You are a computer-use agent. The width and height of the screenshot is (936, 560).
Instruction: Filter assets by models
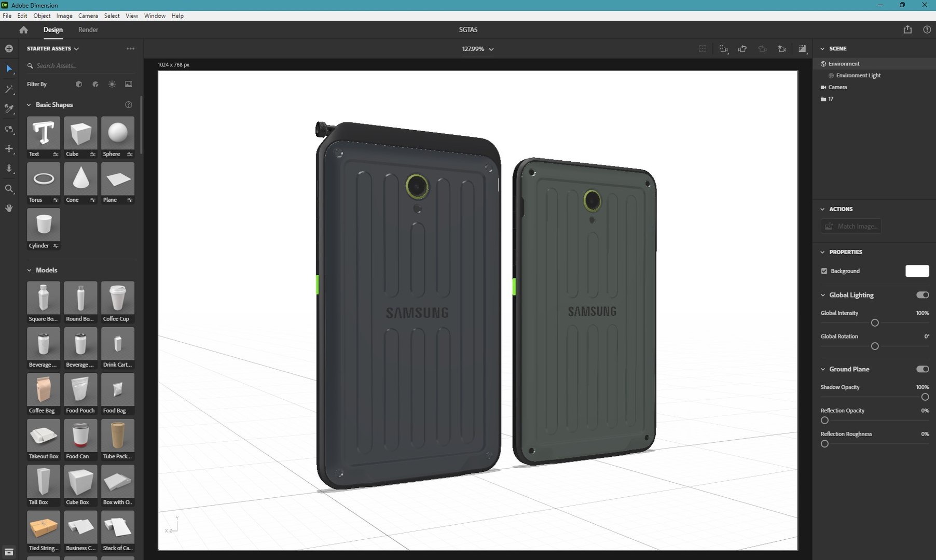[79, 84]
